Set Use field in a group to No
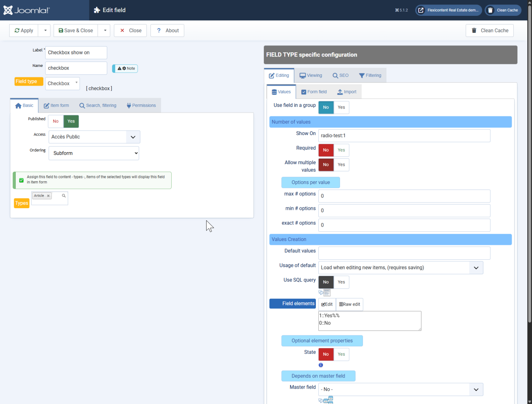 click(x=326, y=107)
